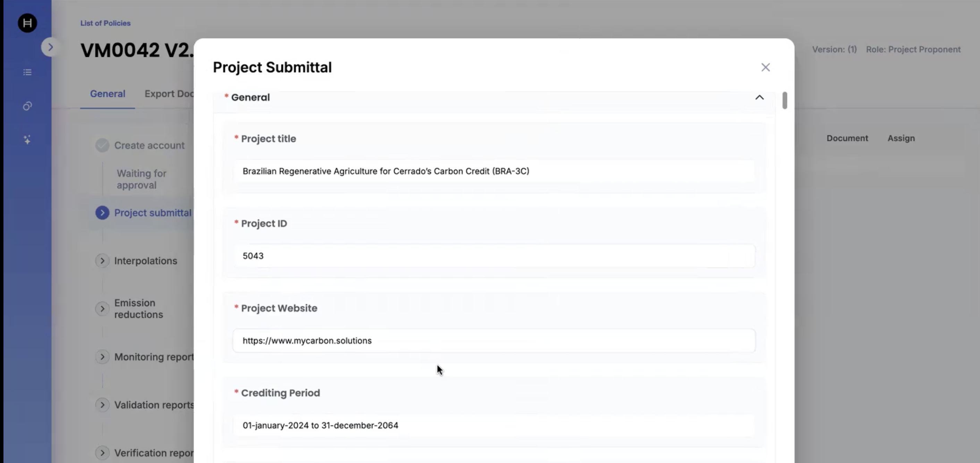Click the Project submittal step arrow icon

click(102, 213)
